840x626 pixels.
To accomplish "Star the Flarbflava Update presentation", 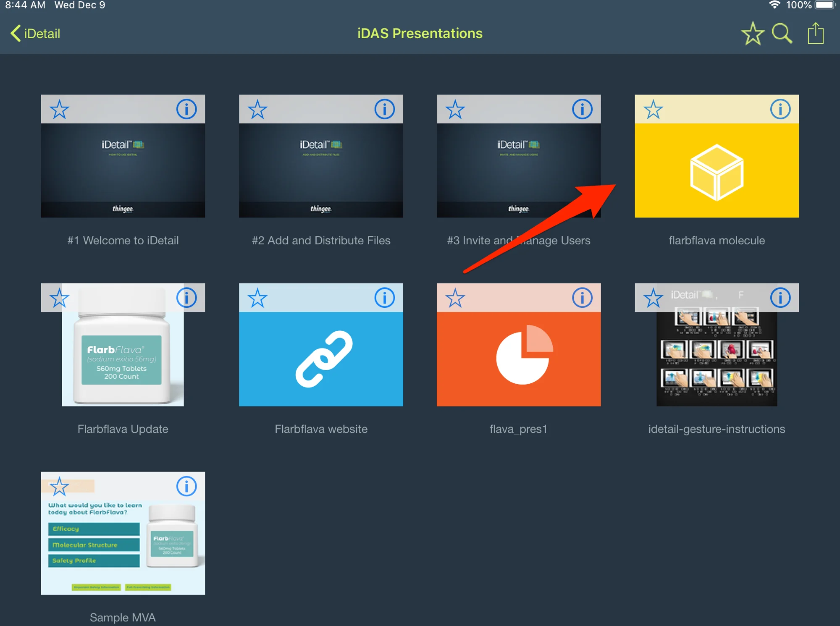I will point(59,298).
